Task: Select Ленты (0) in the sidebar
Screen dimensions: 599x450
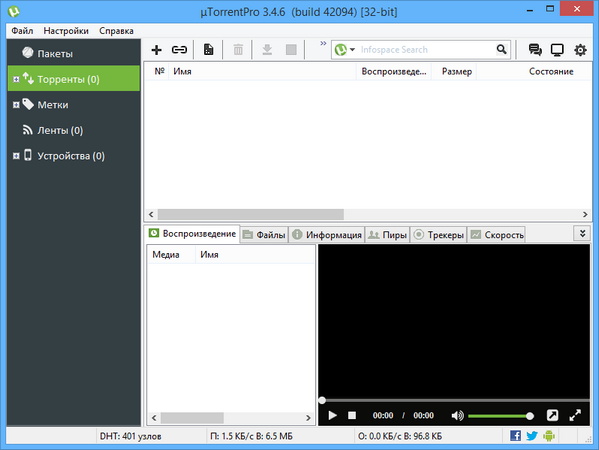Action: pos(74,130)
